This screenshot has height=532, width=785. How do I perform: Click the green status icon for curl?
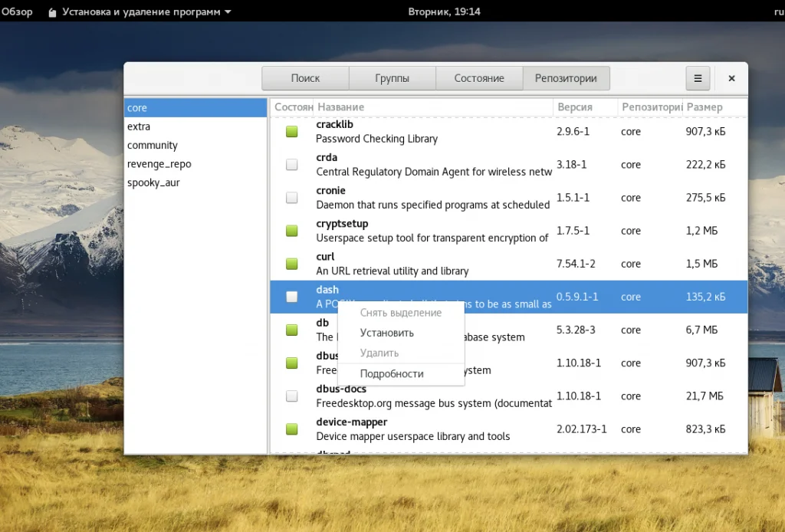[291, 264]
